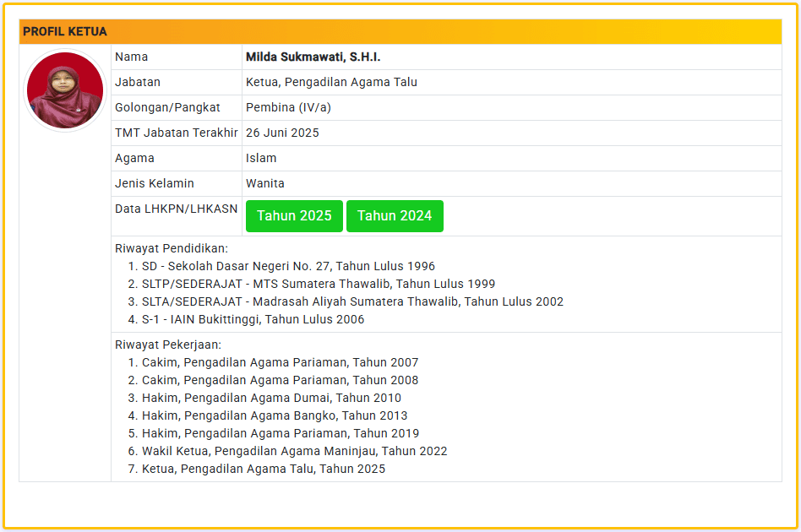
Task: Select the S-1 IAIN Bukittinggi entry
Action: [253, 320]
